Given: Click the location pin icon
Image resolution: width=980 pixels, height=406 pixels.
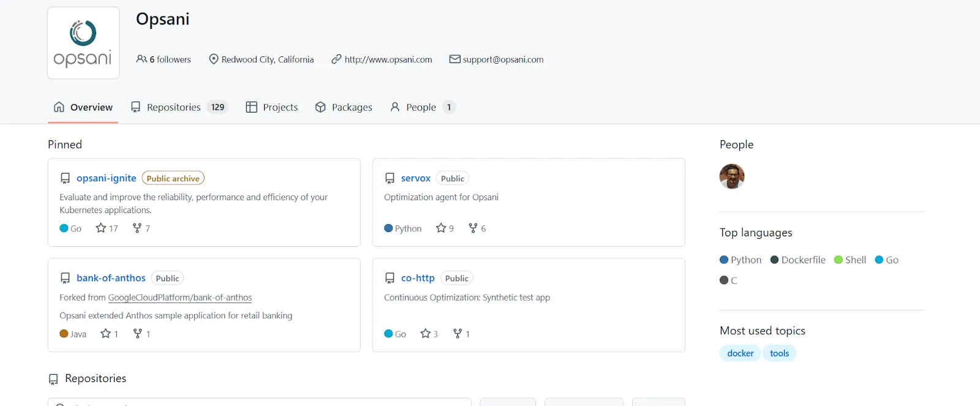Looking at the screenshot, I should click(214, 59).
